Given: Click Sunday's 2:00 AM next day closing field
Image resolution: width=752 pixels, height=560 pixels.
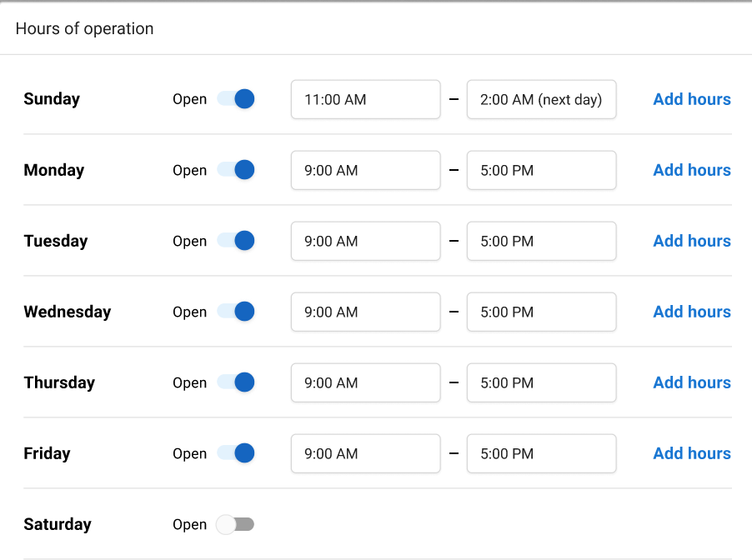Looking at the screenshot, I should click(x=541, y=98).
